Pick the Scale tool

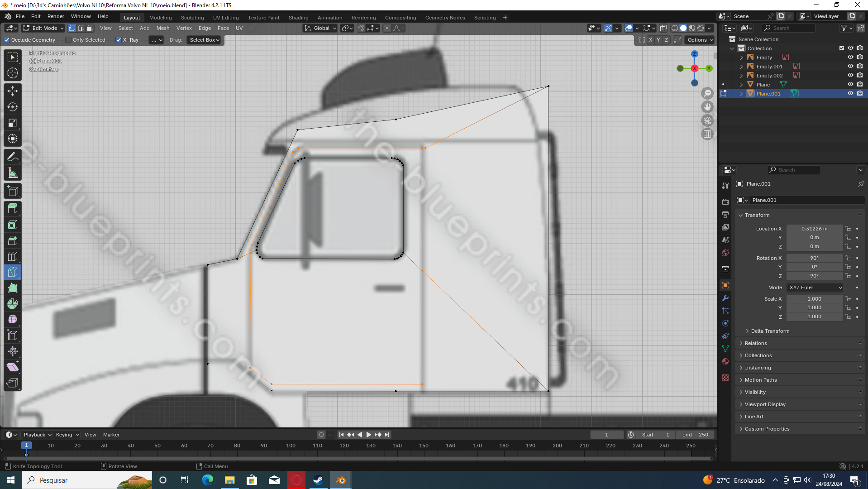point(13,123)
